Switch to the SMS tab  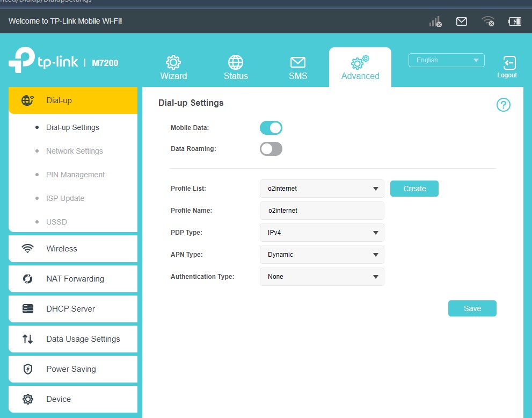tap(298, 68)
